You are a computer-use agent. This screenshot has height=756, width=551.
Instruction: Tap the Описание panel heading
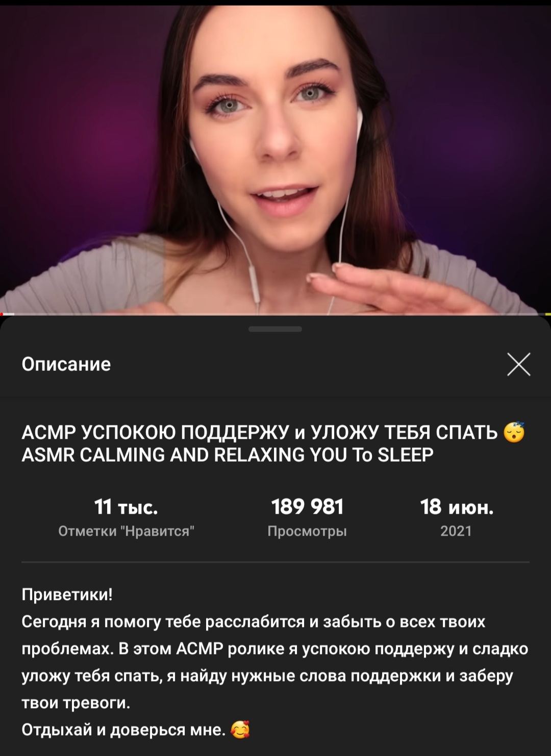tap(66, 364)
